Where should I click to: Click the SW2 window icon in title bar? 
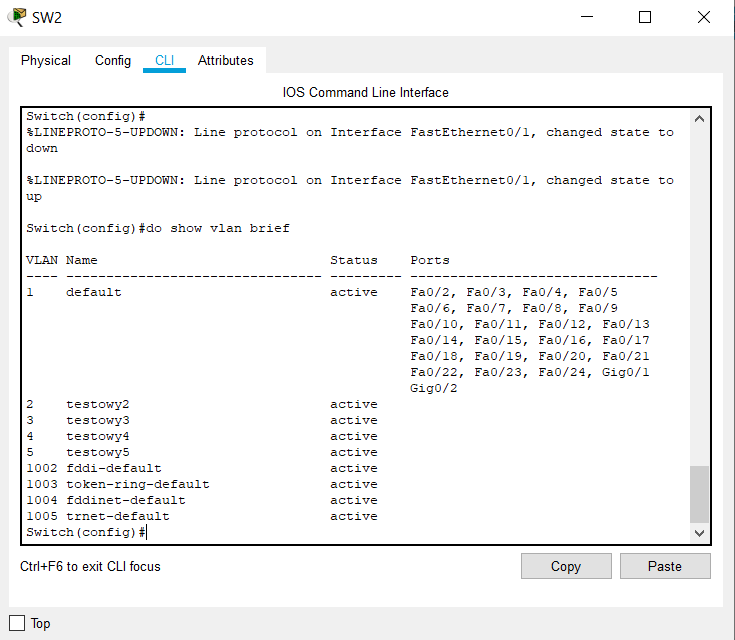[x=16, y=17]
